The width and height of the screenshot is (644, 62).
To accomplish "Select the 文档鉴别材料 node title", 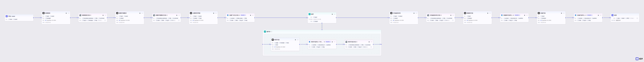I will coord(397,13).
